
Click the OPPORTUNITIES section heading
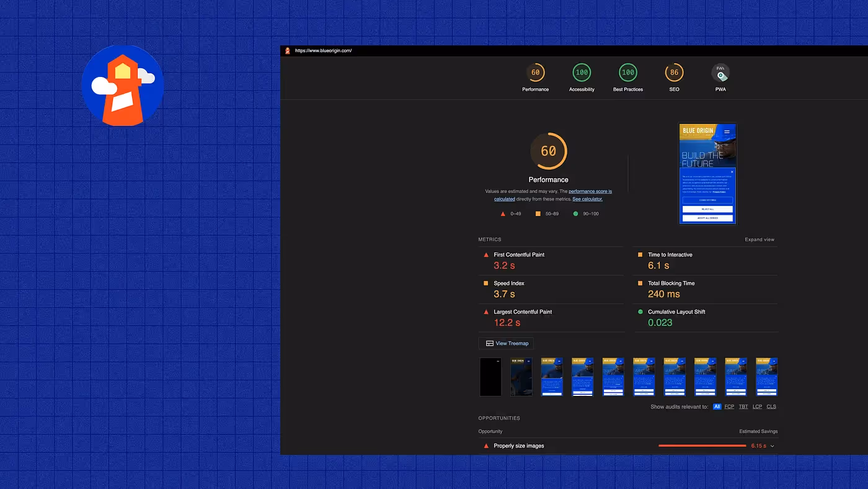click(x=499, y=418)
